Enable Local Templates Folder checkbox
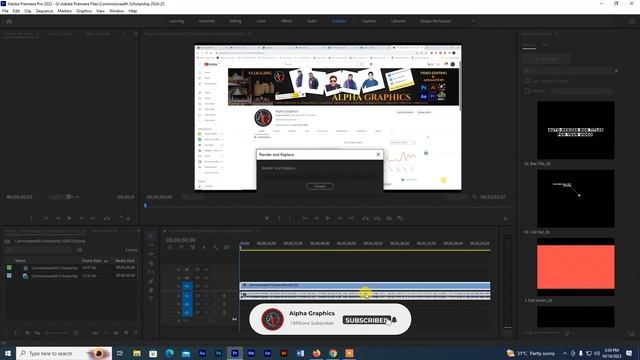Image resolution: width=640 pixels, height=360 pixels. point(527,81)
